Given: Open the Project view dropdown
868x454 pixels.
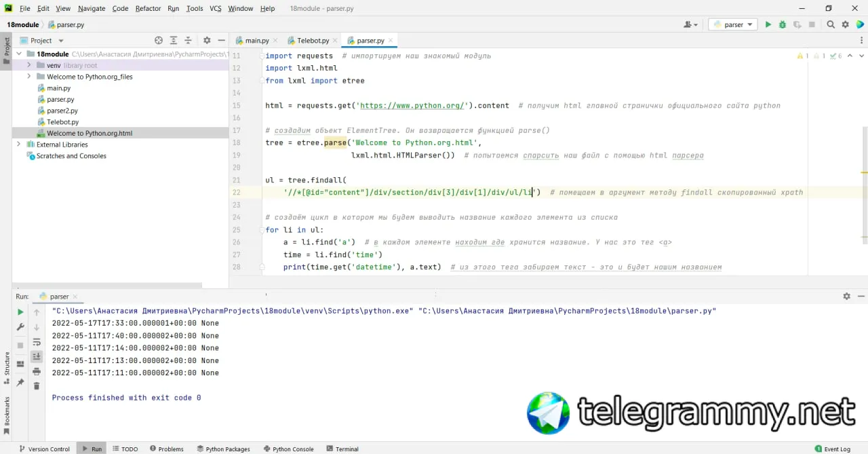Looking at the screenshot, I should [42, 41].
